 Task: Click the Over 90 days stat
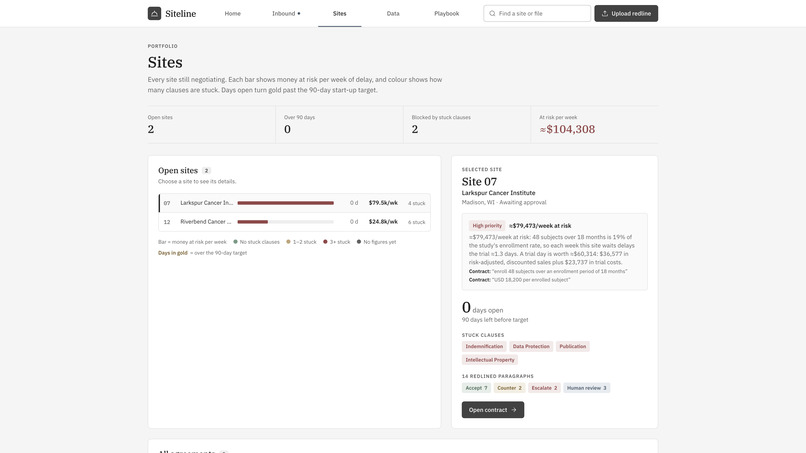(x=339, y=124)
